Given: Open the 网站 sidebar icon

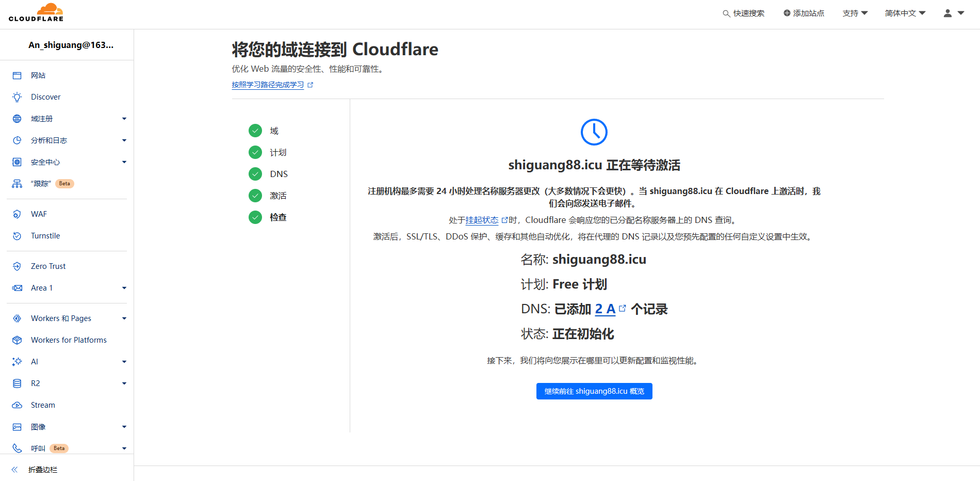Looking at the screenshot, I should coord(17,75).
